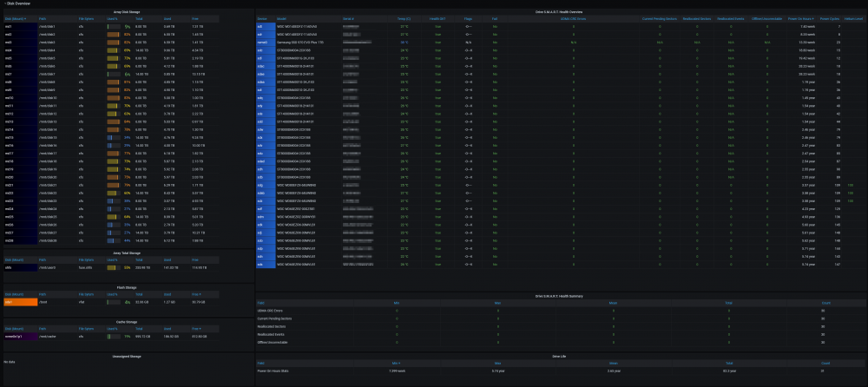
Task: Sort SMART overview by Health OK? column
Action: [x=437, y=19]
